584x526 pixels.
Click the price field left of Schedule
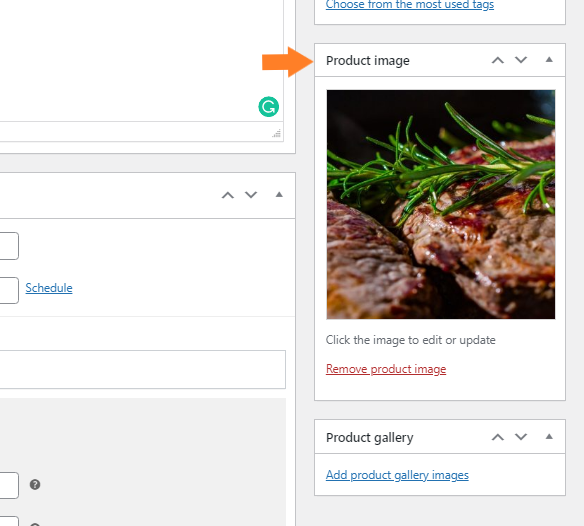(x=9, y=290)
